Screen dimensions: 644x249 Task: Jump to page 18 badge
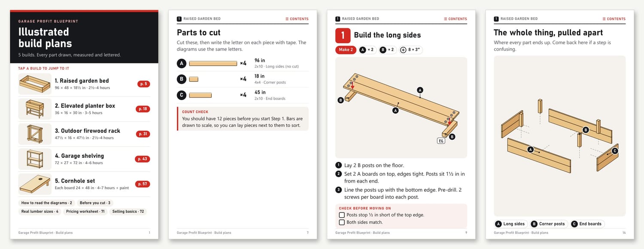[143, 109]
